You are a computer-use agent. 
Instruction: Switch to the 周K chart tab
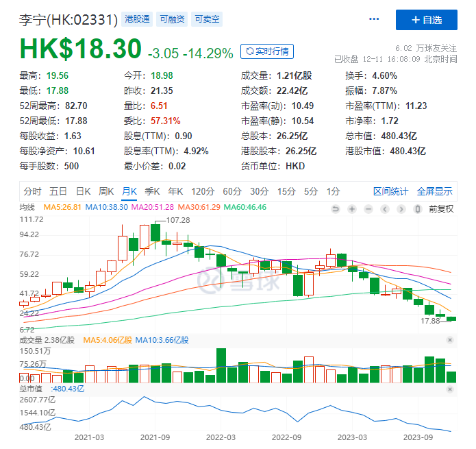(x=106, y=191)
